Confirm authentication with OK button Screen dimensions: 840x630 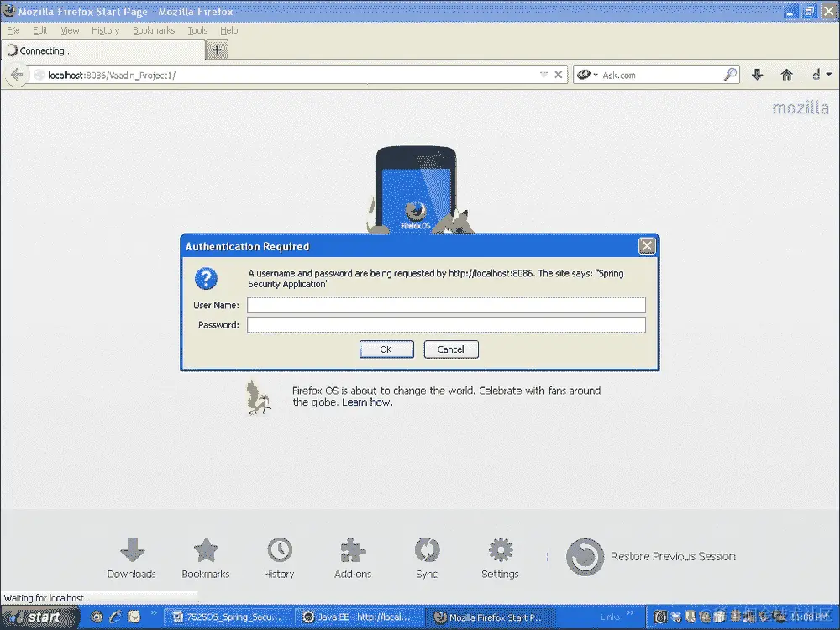tap(386, 349)
